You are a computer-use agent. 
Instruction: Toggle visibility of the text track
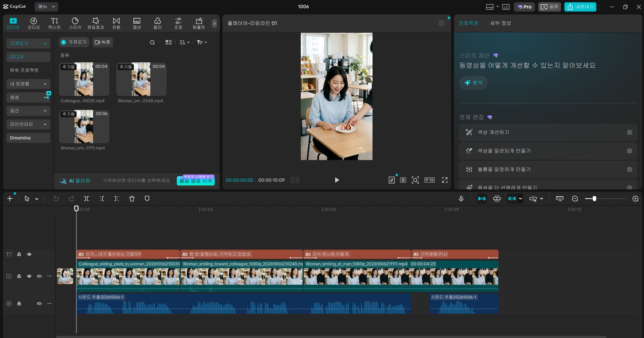click(29, 254)
